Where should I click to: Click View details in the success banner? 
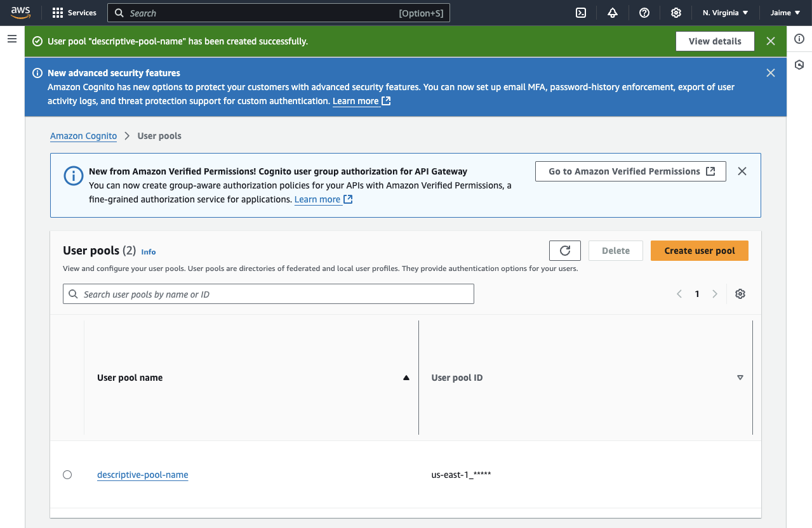[x=715, y=41]
